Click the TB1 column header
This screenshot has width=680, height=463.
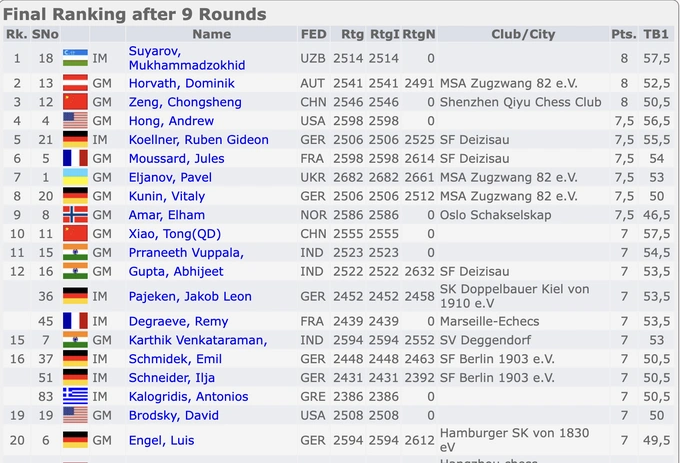pos(657,33)
